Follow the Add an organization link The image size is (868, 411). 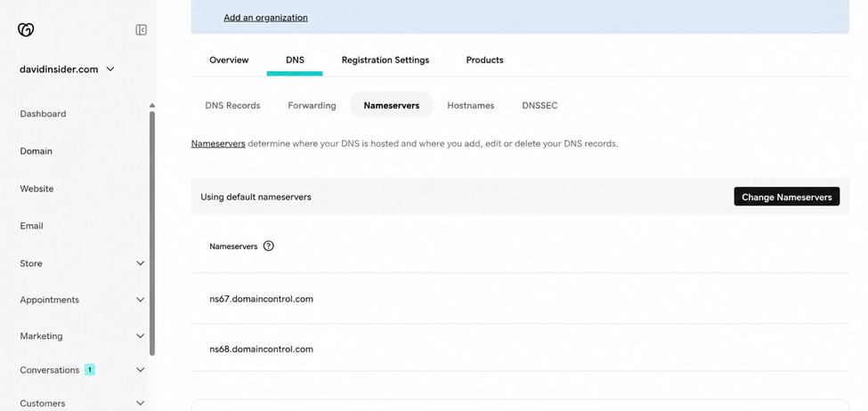(x=265, y=18)
